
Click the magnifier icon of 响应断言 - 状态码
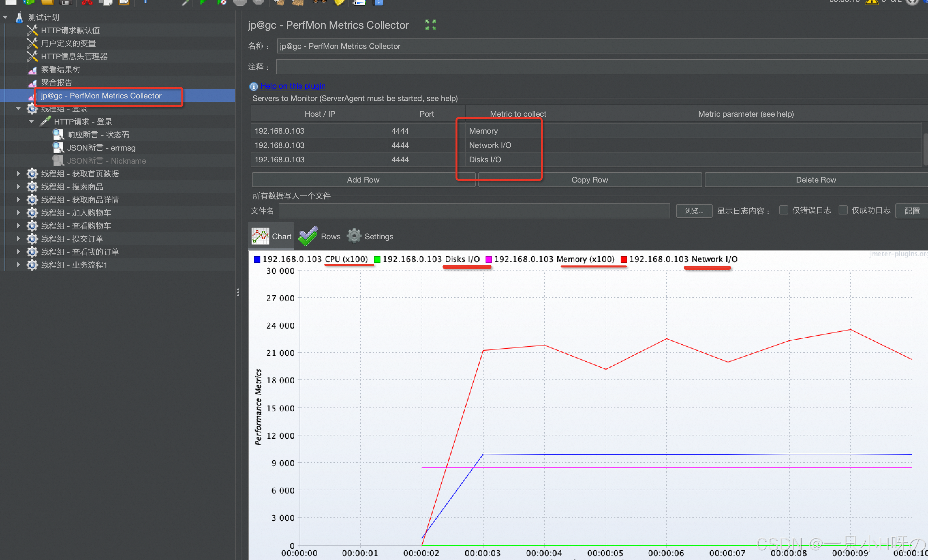58,134
